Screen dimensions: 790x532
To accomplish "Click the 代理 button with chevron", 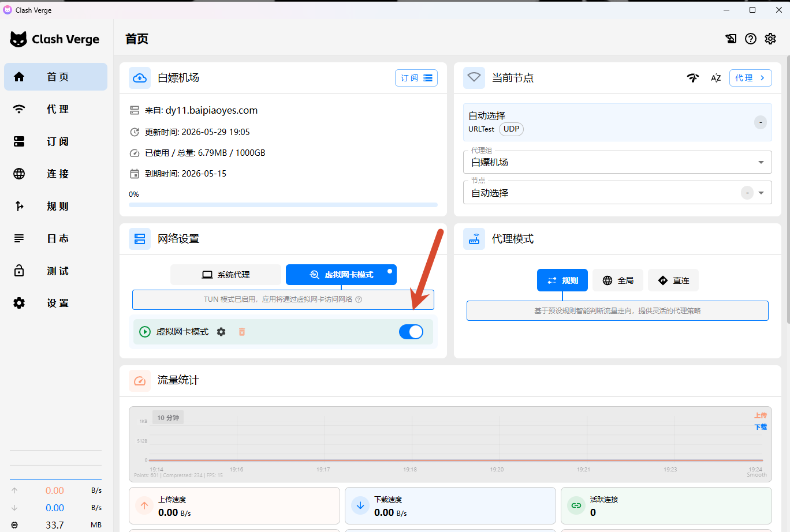I will point(751,78).
